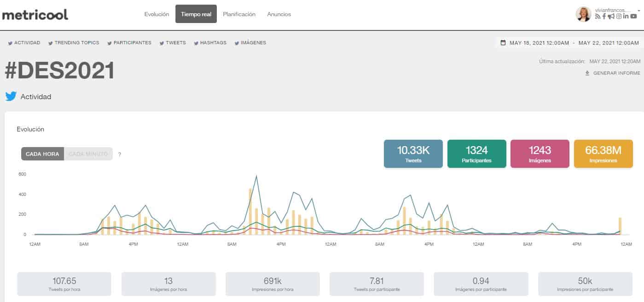Viewport: 644px width, 302px height.
Task: Click GENERAR INFORME to download report
Action: coord(613,73)
